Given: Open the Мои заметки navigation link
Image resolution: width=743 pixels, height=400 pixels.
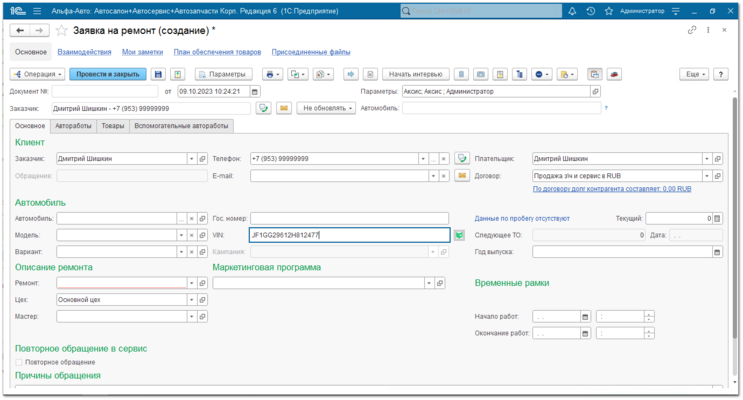Looking at the screenshot, I should click(x=143, y=52).
